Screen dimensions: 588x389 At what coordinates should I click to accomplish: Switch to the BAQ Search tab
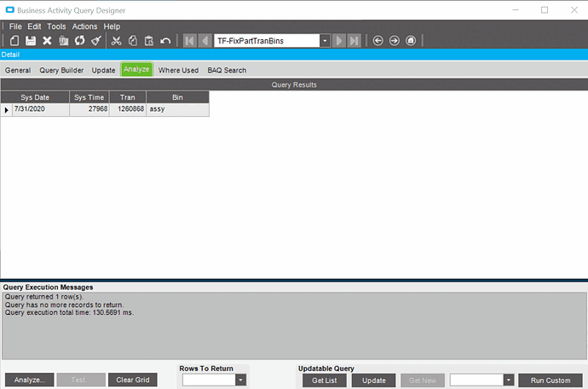pos(227,70)
